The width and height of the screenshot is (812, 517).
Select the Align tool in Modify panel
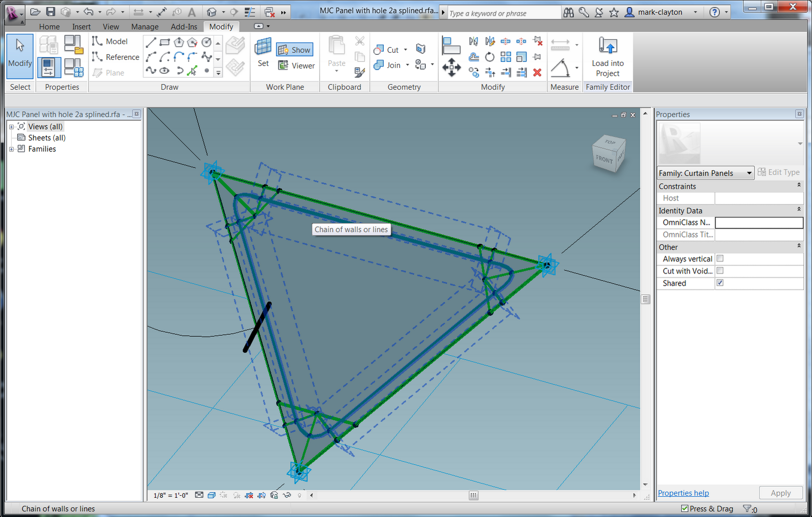(451, 45)
